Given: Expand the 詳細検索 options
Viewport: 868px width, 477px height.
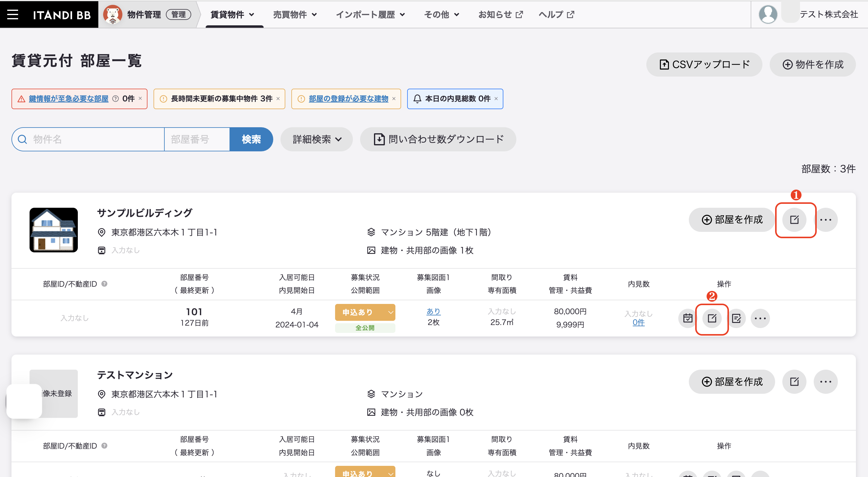Looking at the screenshot, I should [317, 139].
